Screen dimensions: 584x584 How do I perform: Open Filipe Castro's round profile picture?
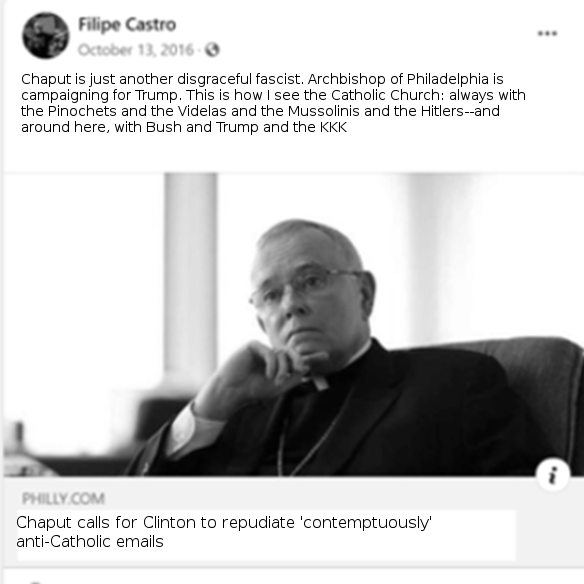[45, 36]
